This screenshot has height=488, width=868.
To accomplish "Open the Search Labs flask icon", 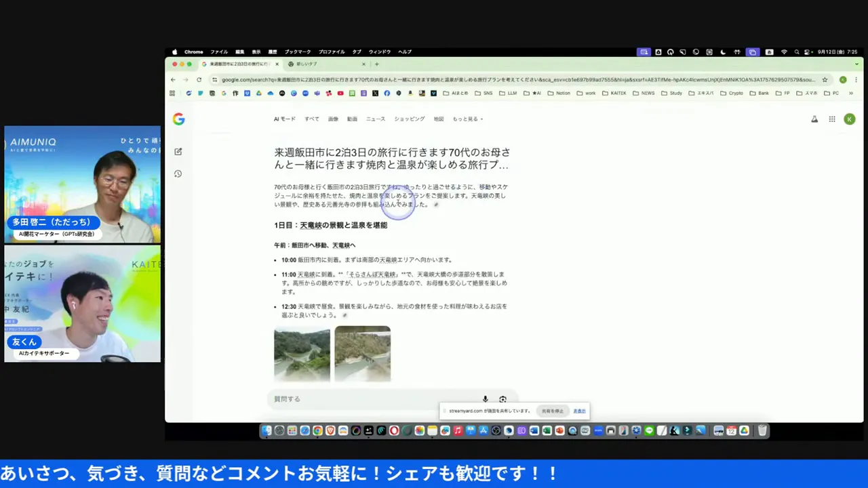I will [x=814, y=119].
